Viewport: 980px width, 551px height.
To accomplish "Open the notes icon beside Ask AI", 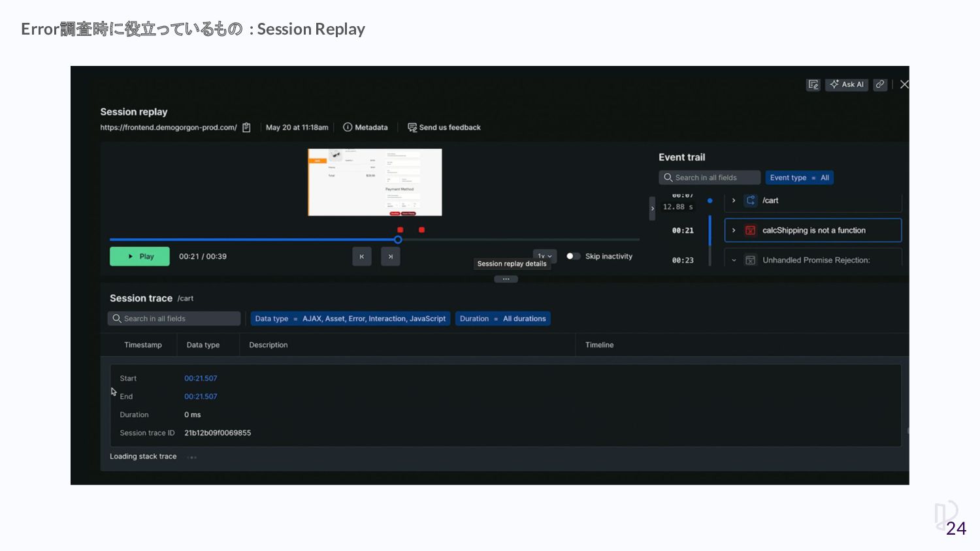I will (813, 85).
